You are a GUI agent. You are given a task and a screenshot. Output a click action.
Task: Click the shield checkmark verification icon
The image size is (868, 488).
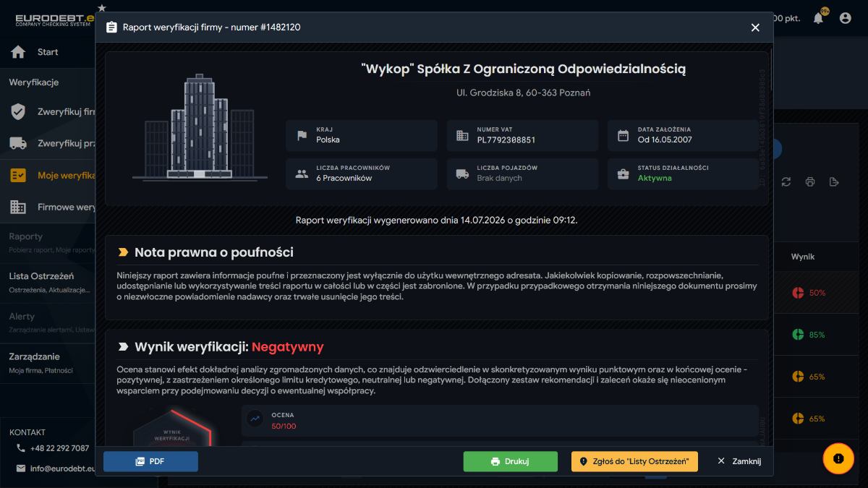click(x=18, y=112)
